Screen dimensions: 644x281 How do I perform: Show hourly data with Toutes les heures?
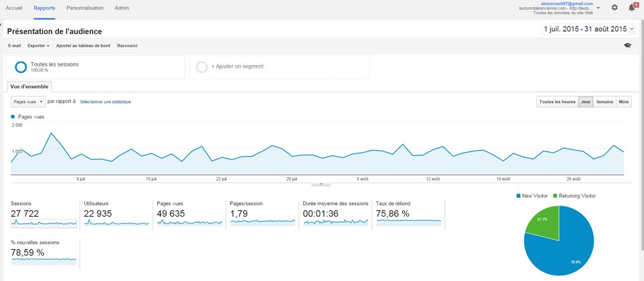coord(557,102)
